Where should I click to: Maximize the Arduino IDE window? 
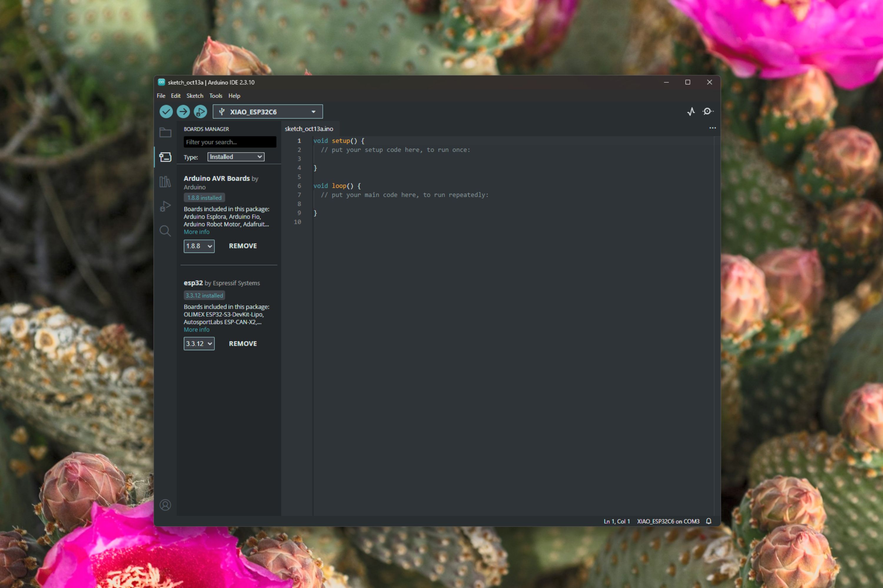pos(688,82)
